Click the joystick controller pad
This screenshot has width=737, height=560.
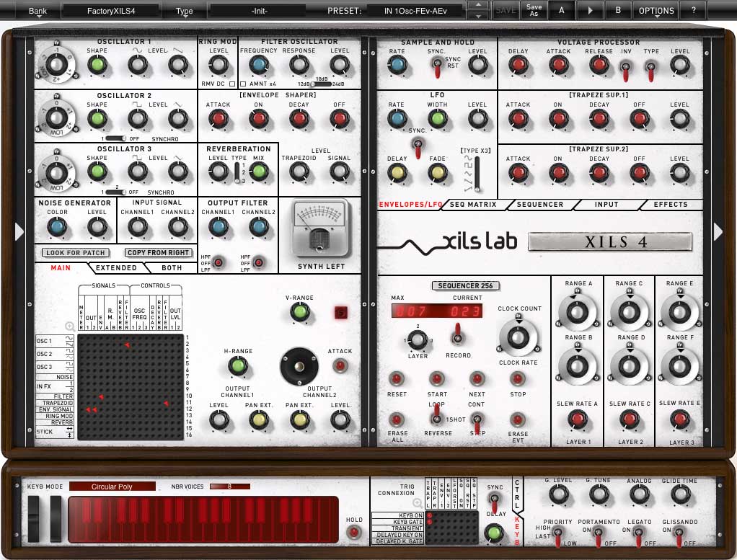click(x=299, y=366)
